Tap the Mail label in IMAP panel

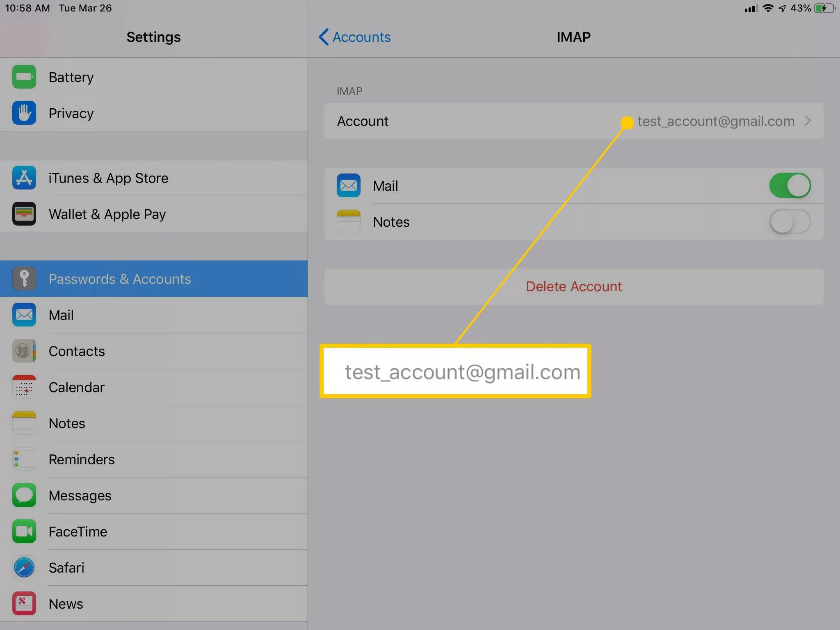pyautogui.click(x=385, y=186)
